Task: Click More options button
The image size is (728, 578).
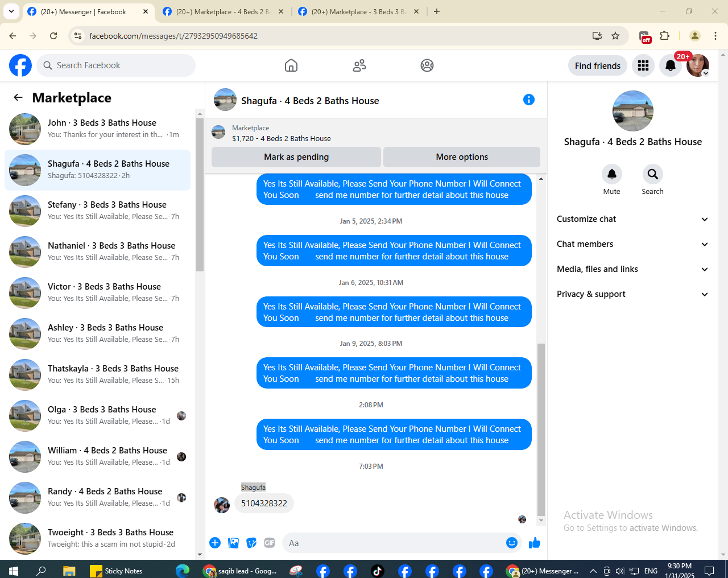Action: [x=462, y=157]
